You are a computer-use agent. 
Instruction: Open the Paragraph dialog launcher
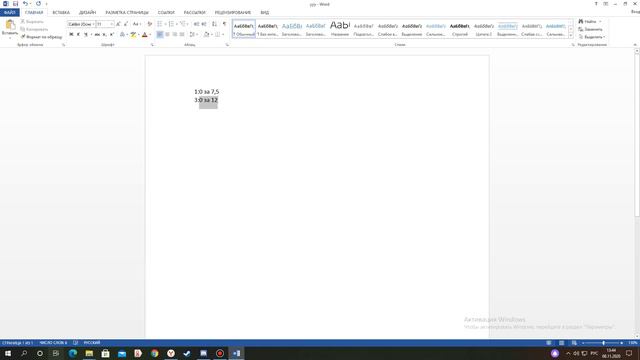(x=227, y=45)
